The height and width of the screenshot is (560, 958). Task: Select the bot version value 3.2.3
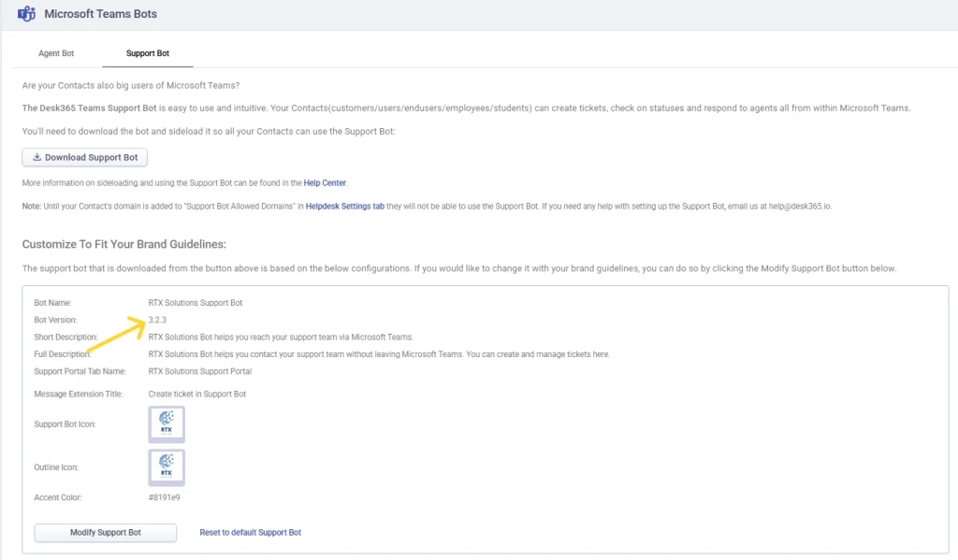point(157,320)
